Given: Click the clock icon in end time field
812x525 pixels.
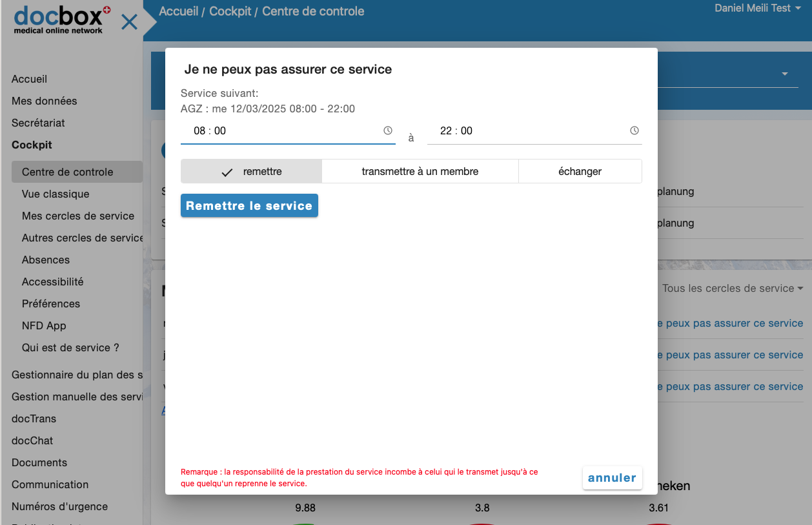Looking at the screenshot, I should [x=634, y=130].
